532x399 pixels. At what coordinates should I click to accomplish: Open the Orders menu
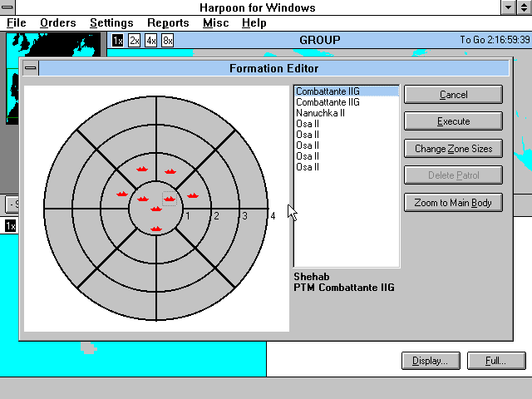pos(58,23)
